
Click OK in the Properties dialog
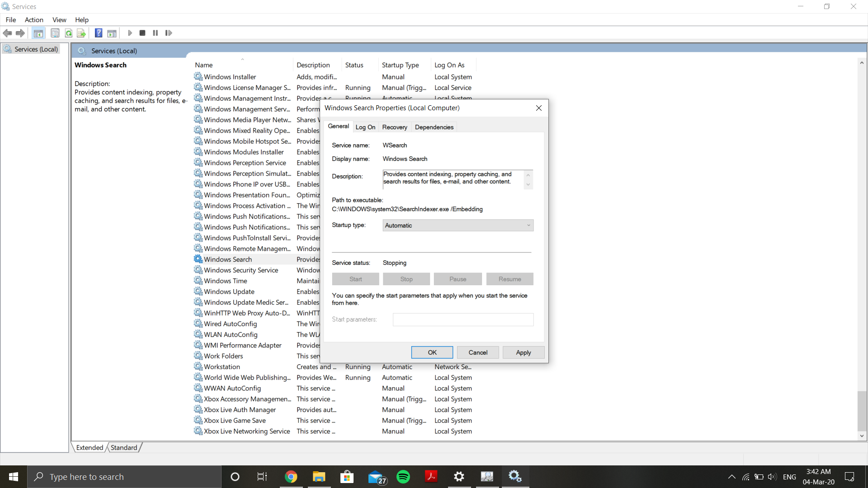tap(432, 352)
